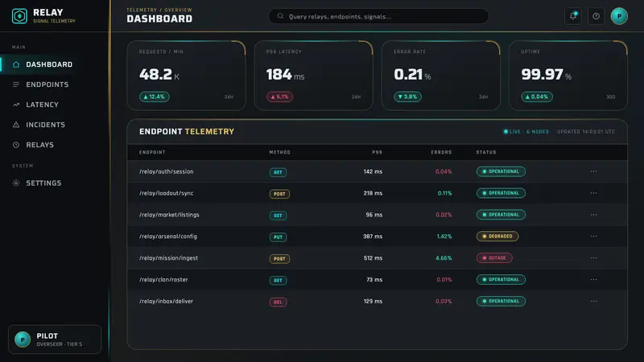Click the Relays clock icon

click(x=16, y=145)
